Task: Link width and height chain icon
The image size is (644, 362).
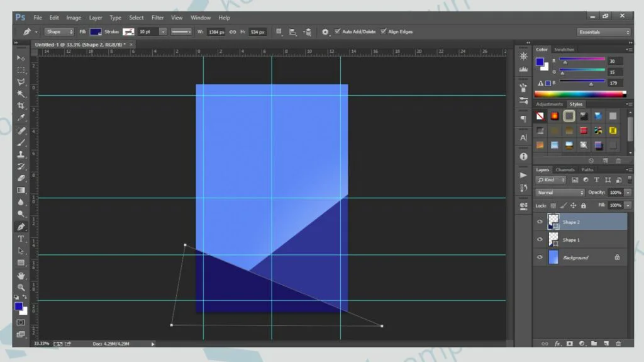Action: point(232,31)
